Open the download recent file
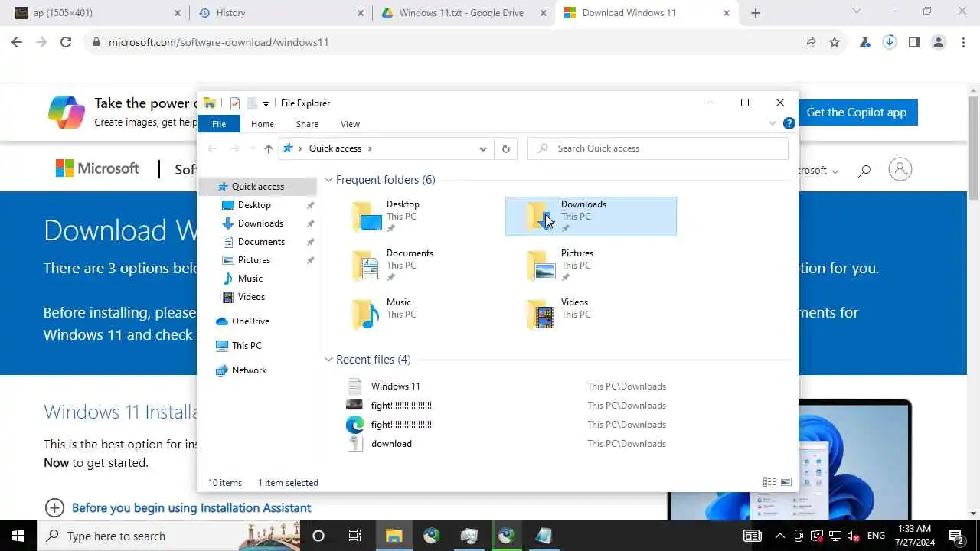 click(x=391, y=444)
